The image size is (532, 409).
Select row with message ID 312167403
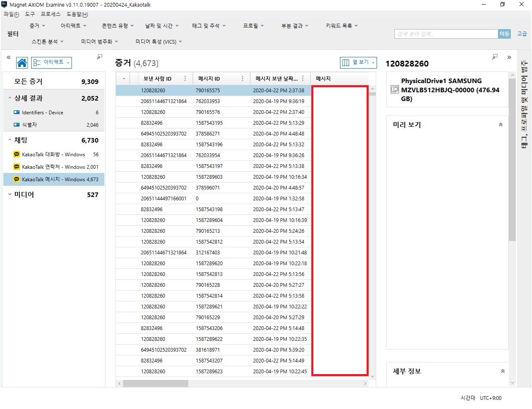pos(242,253)
